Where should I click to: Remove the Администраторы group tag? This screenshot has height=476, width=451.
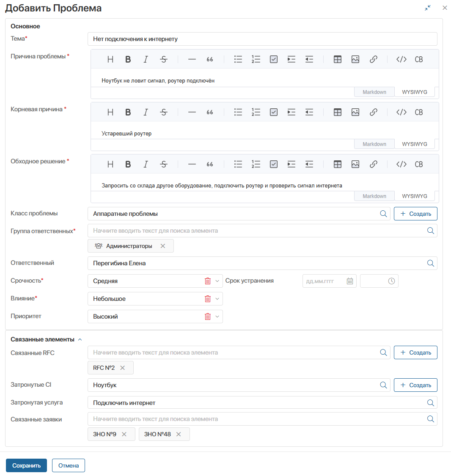[163, 246]
